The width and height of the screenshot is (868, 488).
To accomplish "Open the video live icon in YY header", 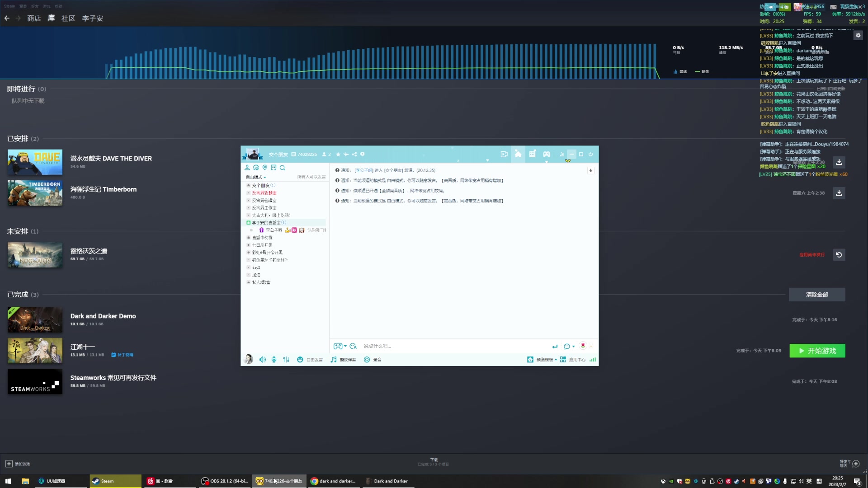I will tap(504, 154).
